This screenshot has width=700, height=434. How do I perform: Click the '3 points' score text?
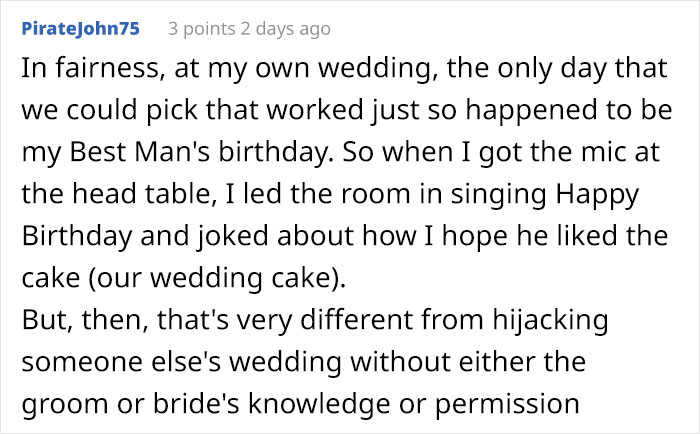tap(199, 29)
